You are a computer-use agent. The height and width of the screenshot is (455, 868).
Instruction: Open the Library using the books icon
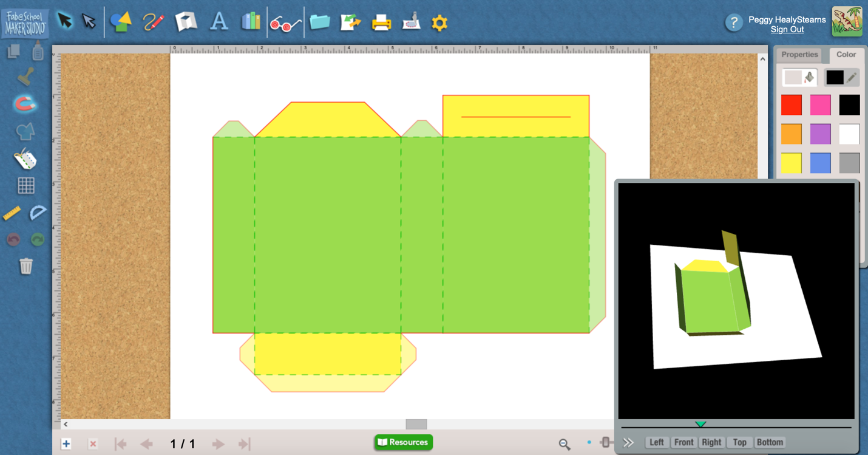pos(251,21)
